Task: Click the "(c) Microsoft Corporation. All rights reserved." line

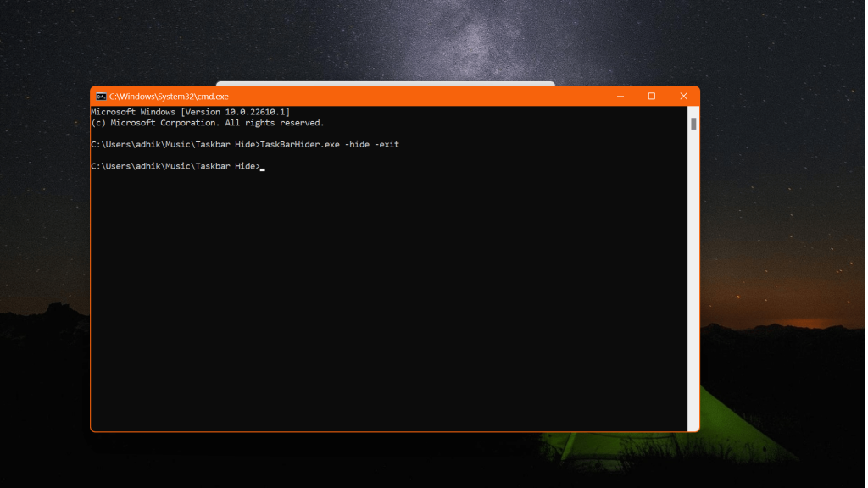Action: pos(208,123)
